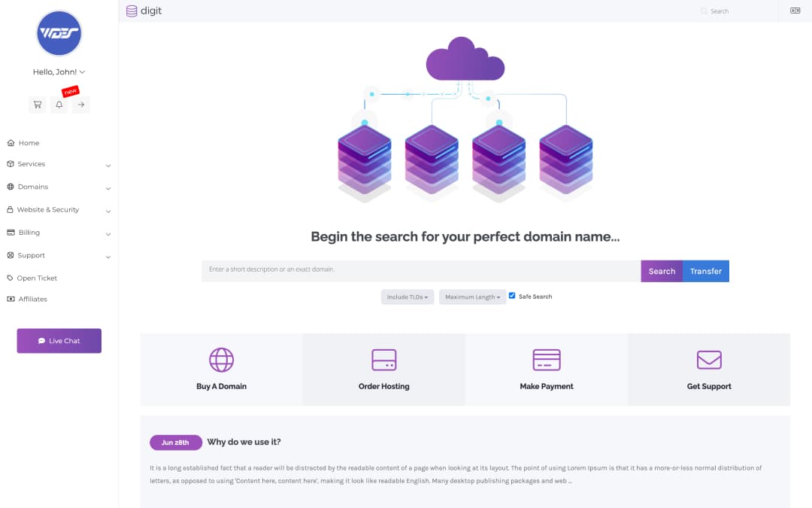Click the Website & Security lock icon
This screenshot has height=508, width=812.
coord(10,209)
